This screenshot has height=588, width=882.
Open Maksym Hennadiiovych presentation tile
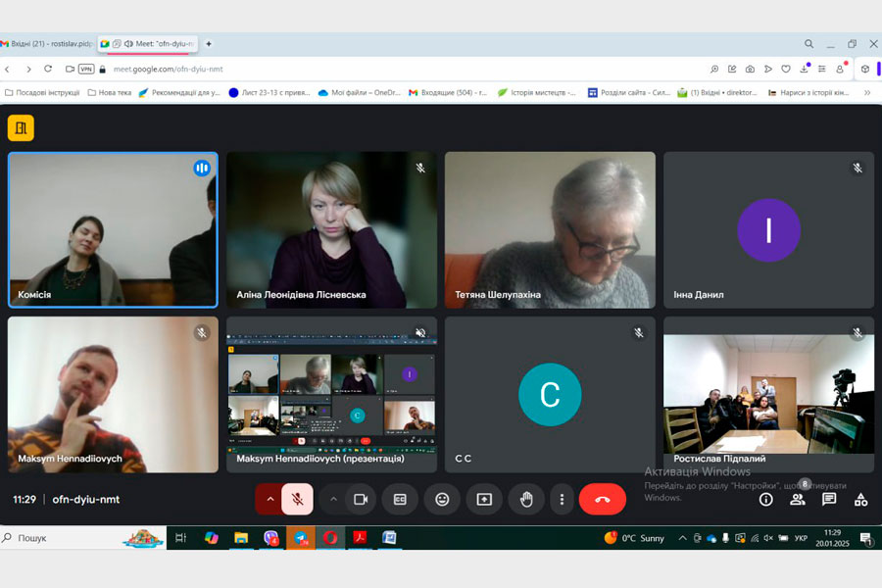tap(331, 394)
